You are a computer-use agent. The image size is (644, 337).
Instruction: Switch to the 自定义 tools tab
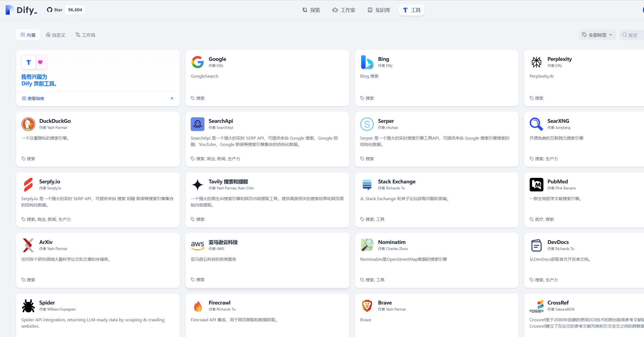55,35
